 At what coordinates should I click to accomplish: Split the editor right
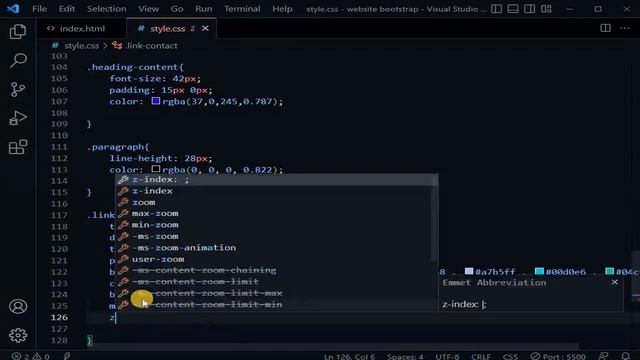click(605, 28)
